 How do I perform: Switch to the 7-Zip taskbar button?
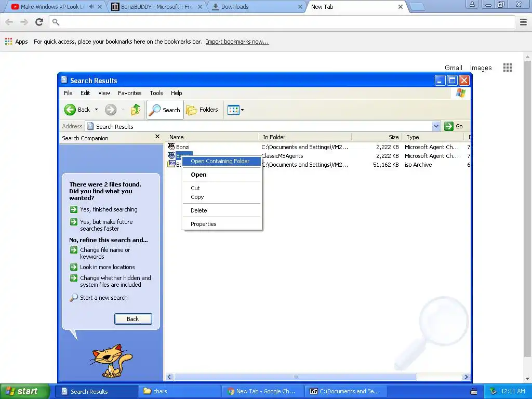point(345,391)
